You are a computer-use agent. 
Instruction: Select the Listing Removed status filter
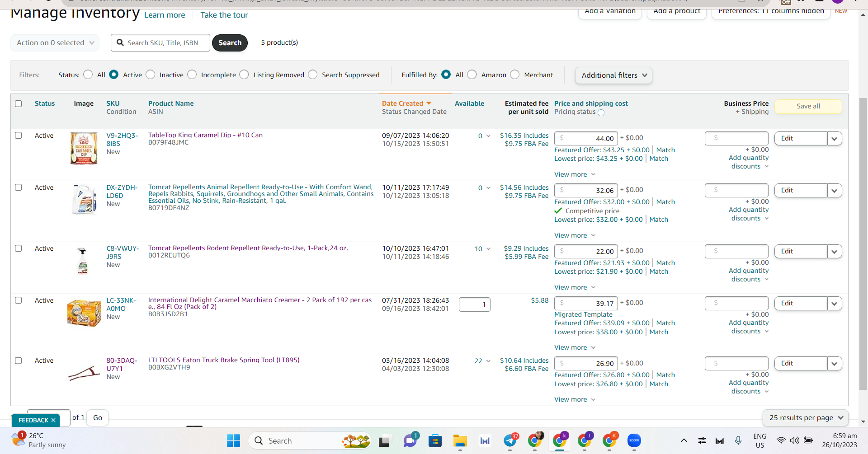click(x=244, y=75)
